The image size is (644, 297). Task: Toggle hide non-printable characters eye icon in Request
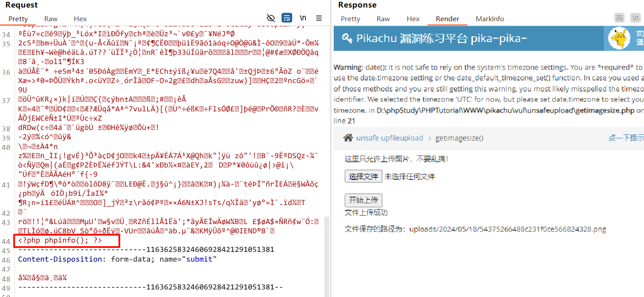coord(271,18)
